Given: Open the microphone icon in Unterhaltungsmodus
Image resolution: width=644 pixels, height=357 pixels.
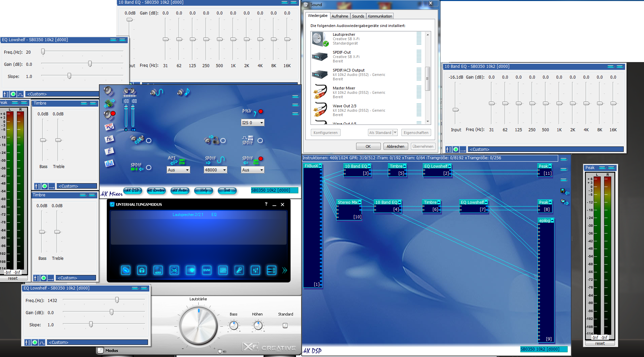Looking at the screenshot, I should point(239,270).
